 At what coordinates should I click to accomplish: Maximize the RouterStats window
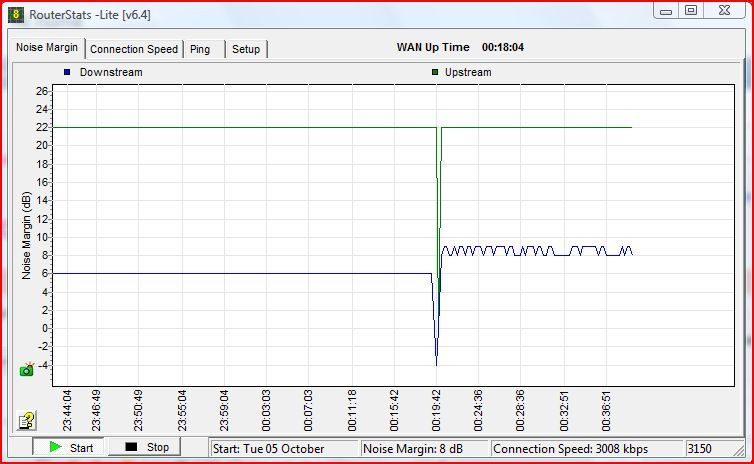click(691, 10)
